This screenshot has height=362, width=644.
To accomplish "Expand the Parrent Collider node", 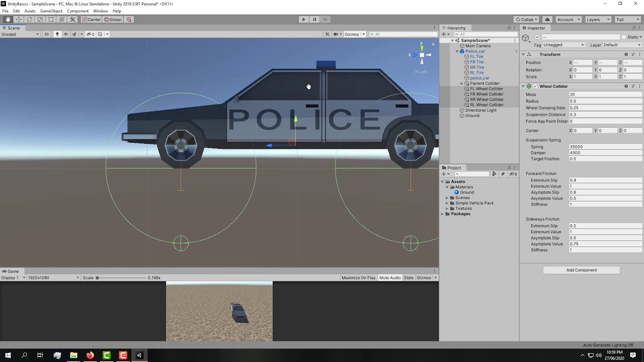I will click(x=461, y=83).
